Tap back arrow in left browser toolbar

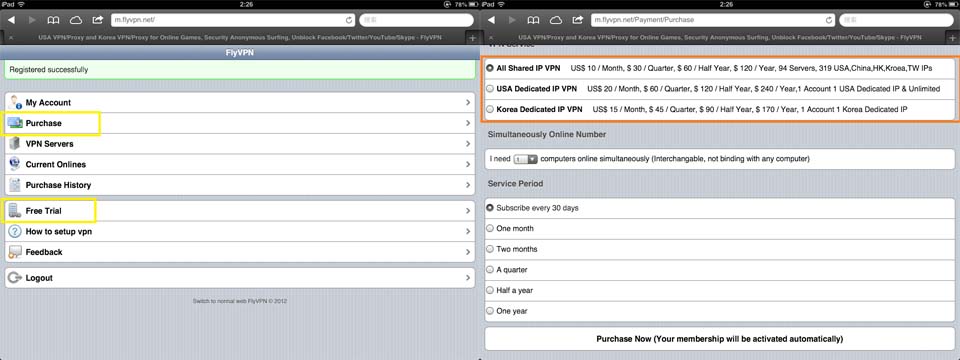click(12, 20)
